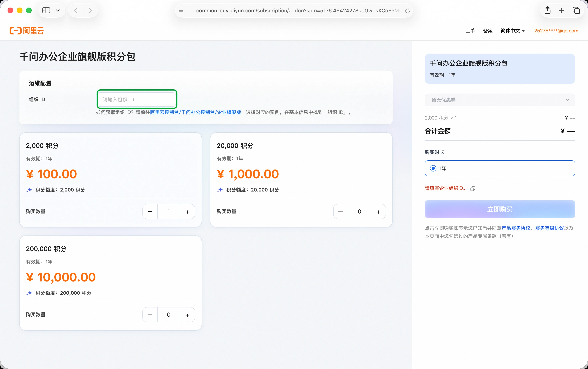Click the 200,000 积分 package title

[46, 249]
